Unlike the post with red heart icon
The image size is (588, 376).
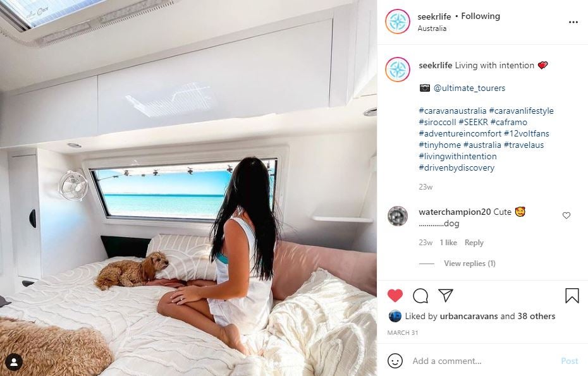pos(395,295)
